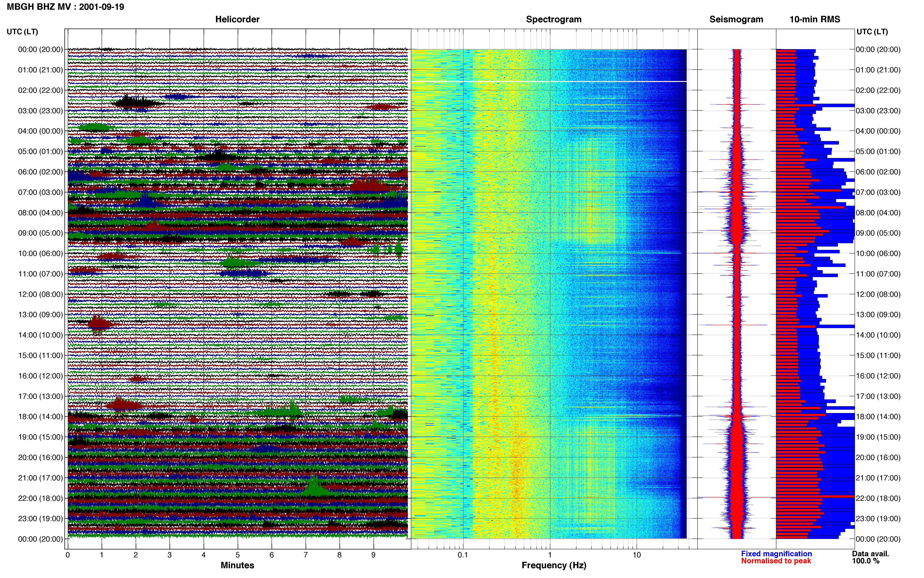
Task: Select the 'Helicorder' panel heading
Action: click(x=237, y=20)
